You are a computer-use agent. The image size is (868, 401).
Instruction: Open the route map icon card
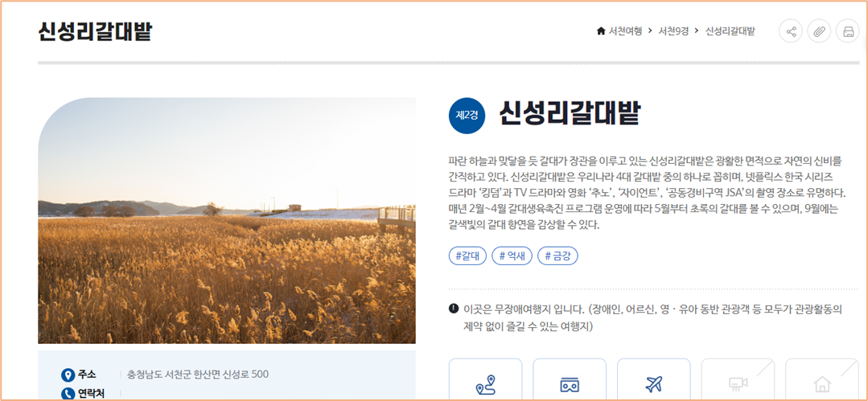(485, 378)
